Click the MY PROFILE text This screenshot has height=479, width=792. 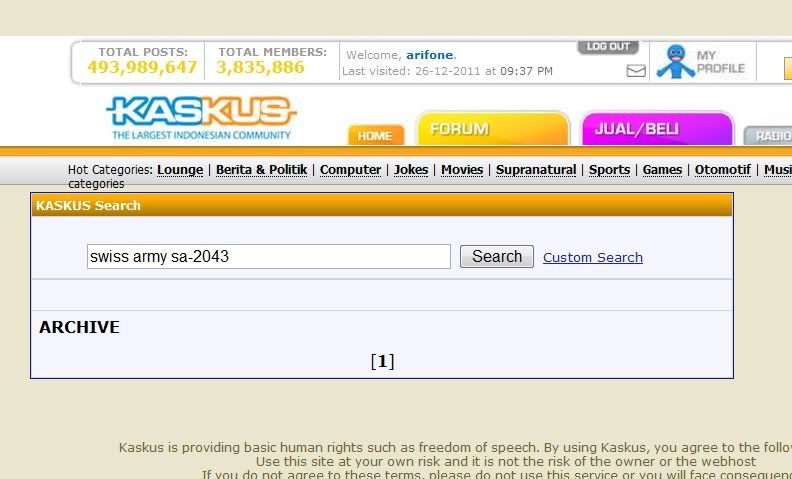click(721, 62)
